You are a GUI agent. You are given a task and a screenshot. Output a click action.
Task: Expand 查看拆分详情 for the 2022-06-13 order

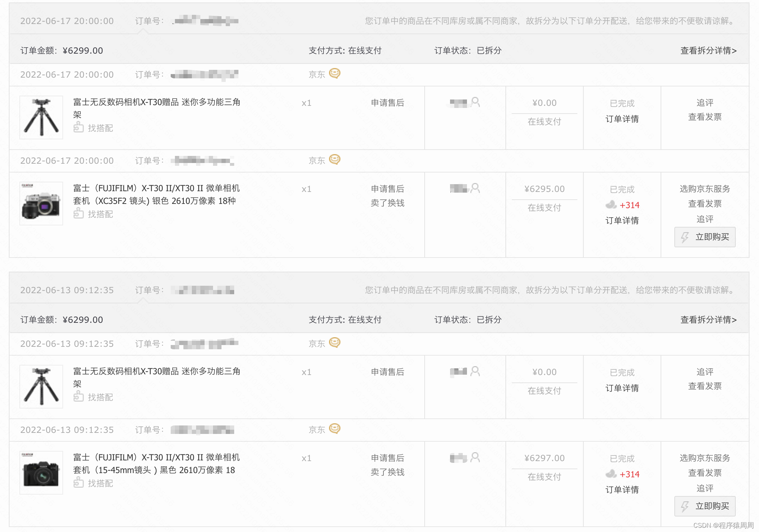708,320
